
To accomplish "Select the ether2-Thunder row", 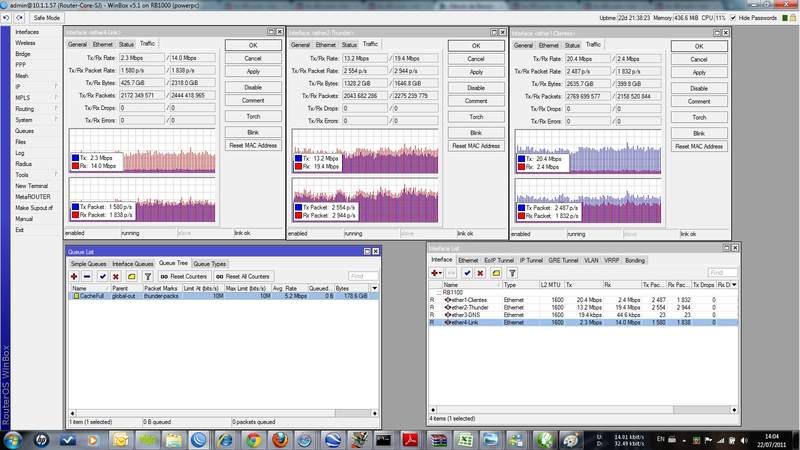I will coord(584,308).
